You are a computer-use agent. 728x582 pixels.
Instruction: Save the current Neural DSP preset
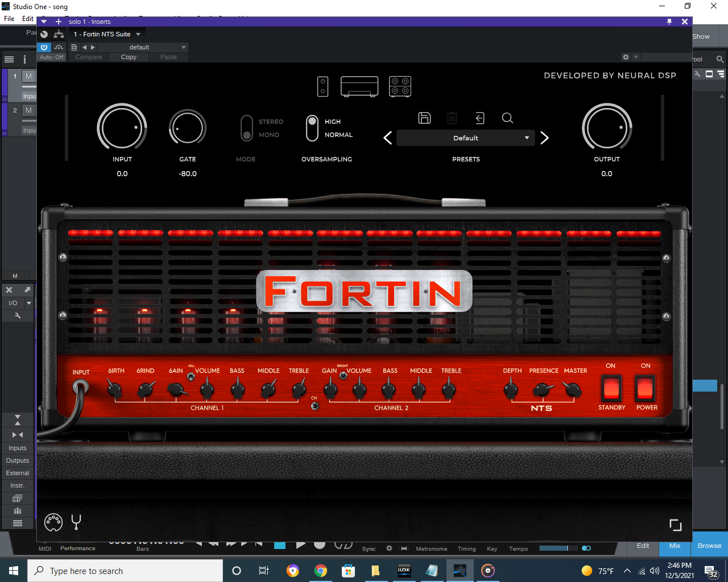424,118
